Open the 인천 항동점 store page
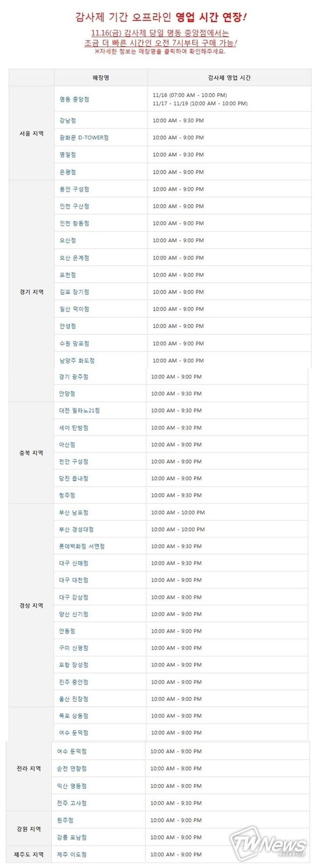 click(x=74, y=223)
